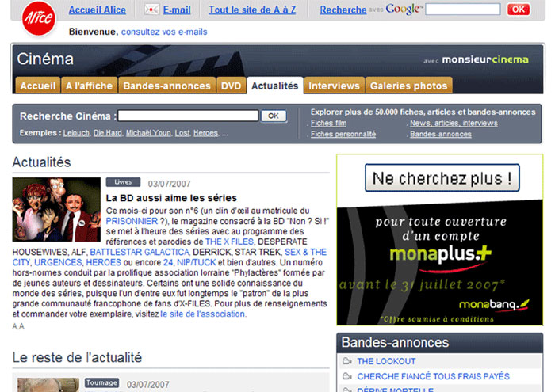Open the BD article caricature thumbnail

tap(56, 209)
